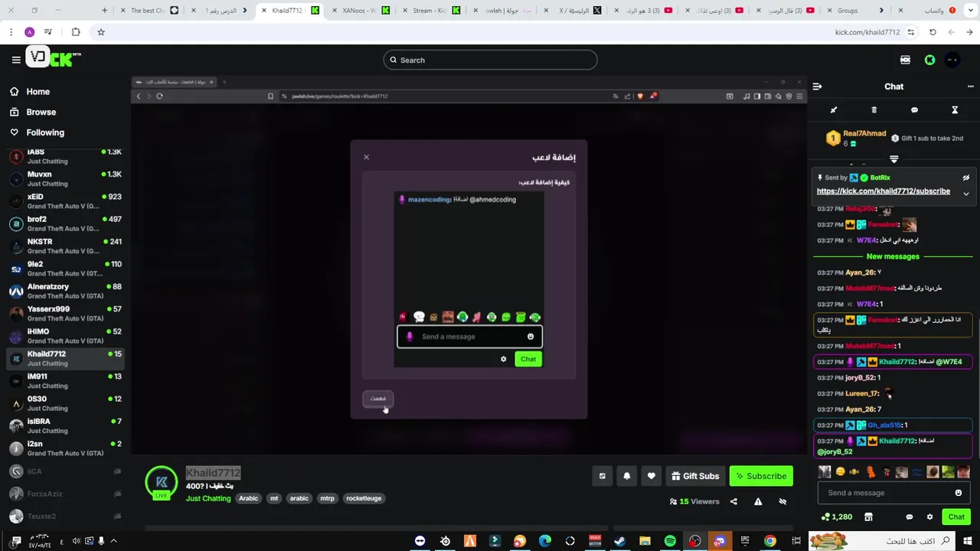Open the chat three-dots options menu
The height and width of the screenshot is (551, 980).
tap(971, 86)
